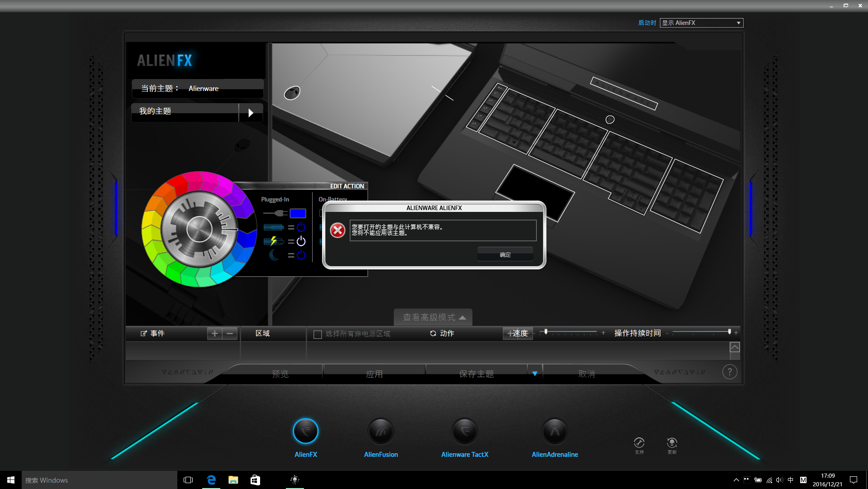
Task: Open the Action Center notification icon
Action: (854, 480)
